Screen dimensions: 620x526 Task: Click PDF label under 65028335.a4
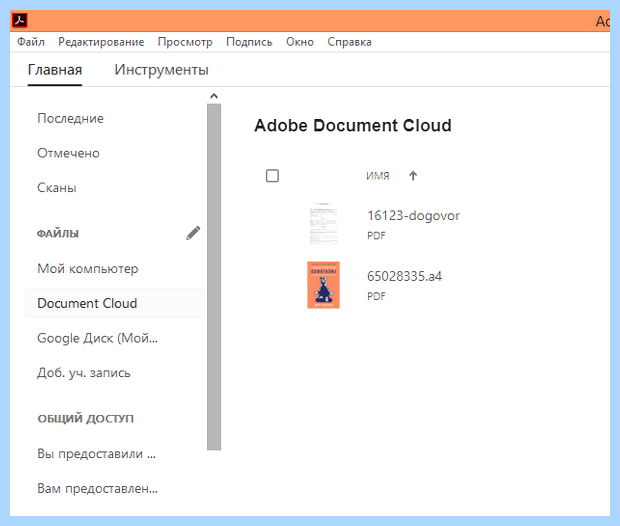pyautogui.click(x=376, y=296)
